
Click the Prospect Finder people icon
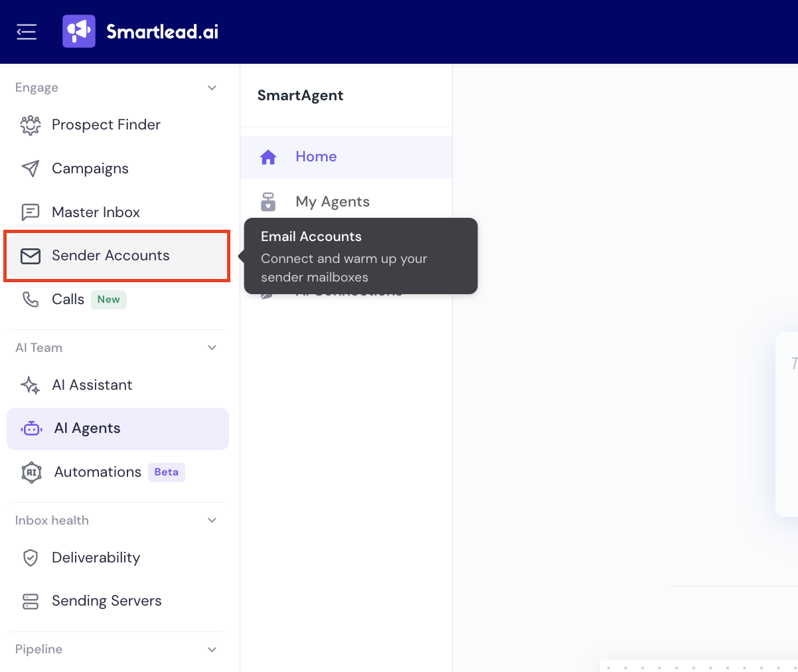point(31,125)
